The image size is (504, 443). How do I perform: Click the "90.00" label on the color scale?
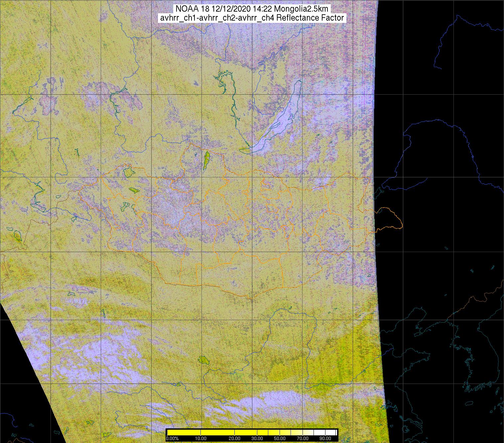325,438
